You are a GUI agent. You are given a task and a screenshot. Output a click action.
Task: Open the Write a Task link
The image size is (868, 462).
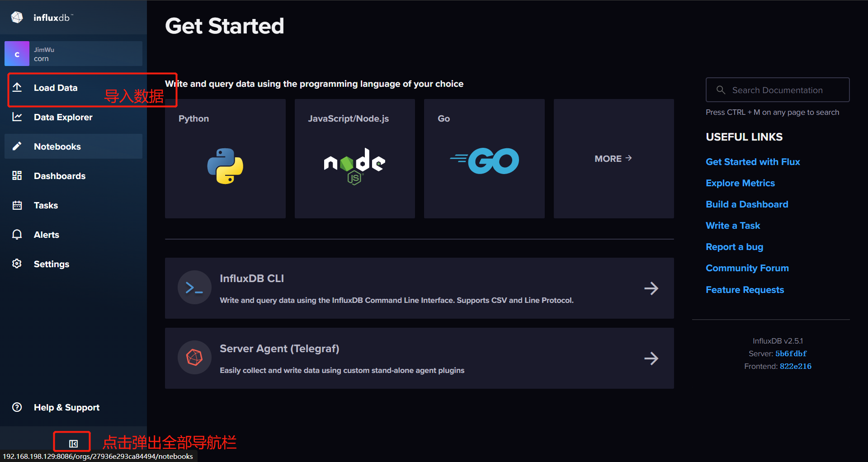[x=733, y=226]
